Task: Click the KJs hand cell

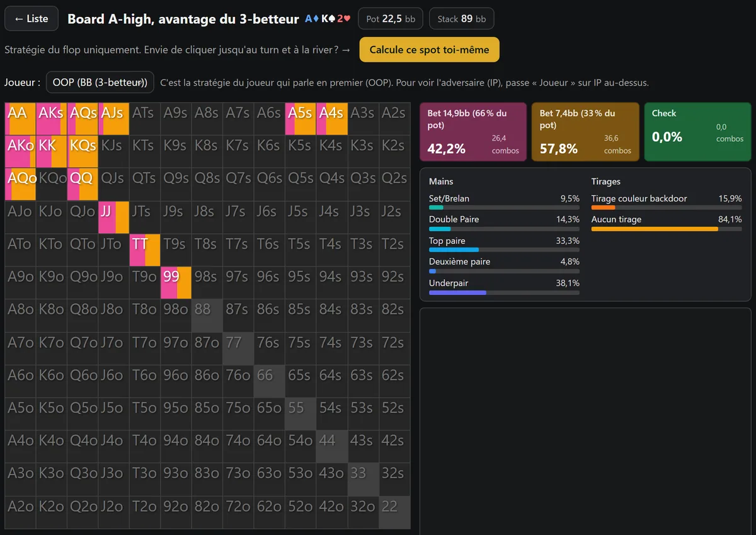Action: [x=114, y=151]
